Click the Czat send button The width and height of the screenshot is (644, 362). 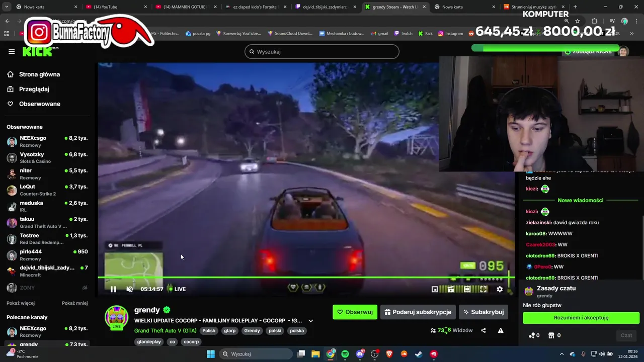[626, 335]
